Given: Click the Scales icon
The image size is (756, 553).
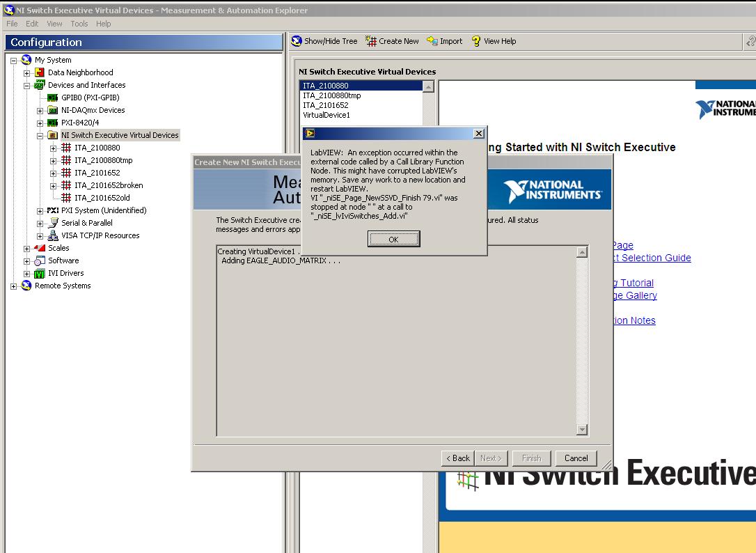Looking at the screenshot, I should (40, 247).
